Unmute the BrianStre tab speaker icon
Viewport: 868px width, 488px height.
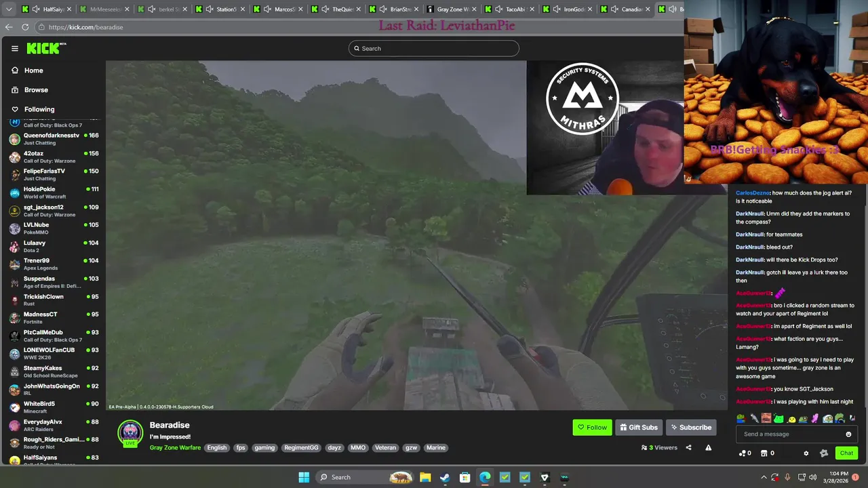coord(383,9)
